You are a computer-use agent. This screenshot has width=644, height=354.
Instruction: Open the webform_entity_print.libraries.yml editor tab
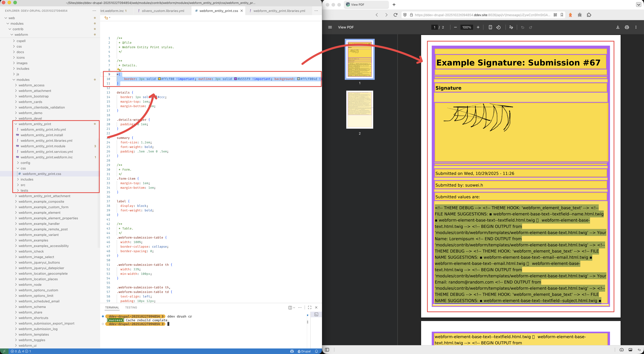279,11
